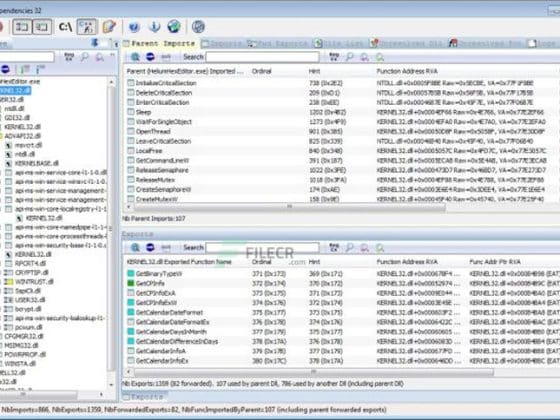Select the GetCommandLineW import row
Image resolution: width=560 pixels, height=420 pixels.
162,160
